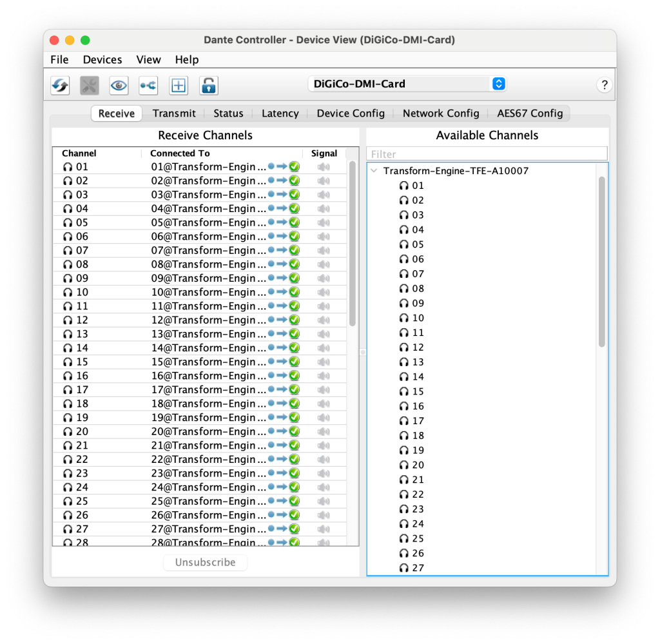Click the blue arrow for channel 27 subscription
660x644 pixels.
(x=282, y=529)
